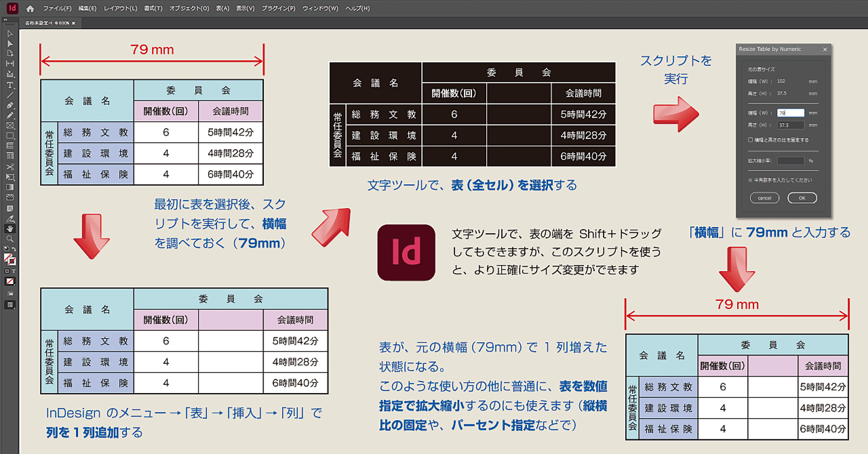Screen dimensions: 868x454
Task: Select the Type tool in the toolbar
Action: pos(9,85)
